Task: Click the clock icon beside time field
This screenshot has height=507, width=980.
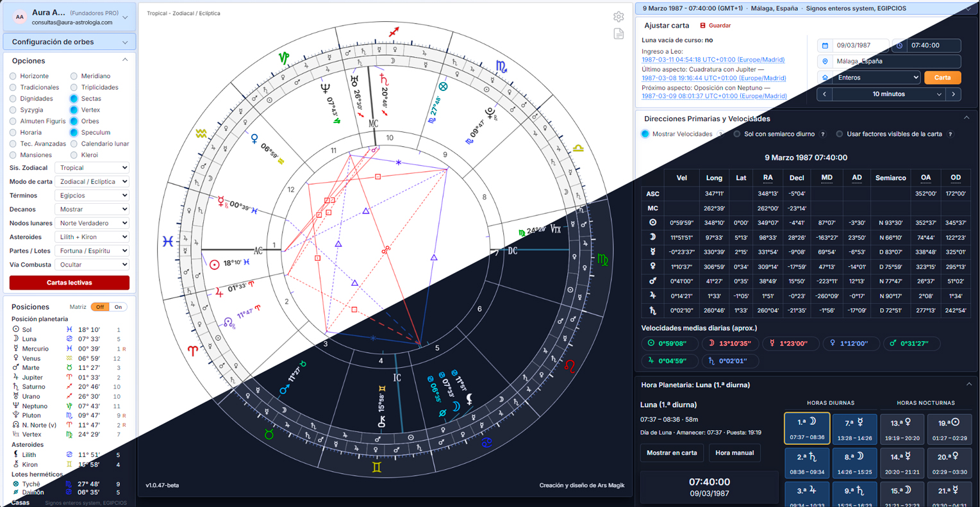Action: click(900, 46)
